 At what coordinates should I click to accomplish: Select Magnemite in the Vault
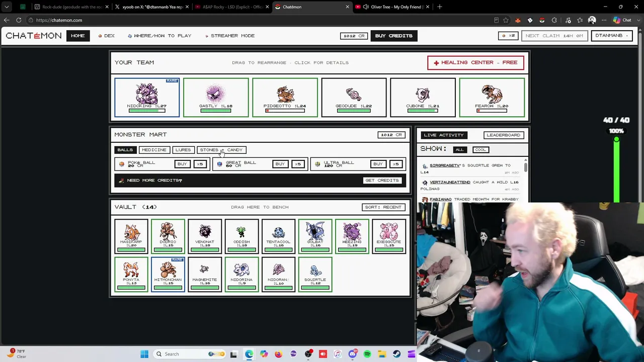pyautogui.click(x=205, y=274)
